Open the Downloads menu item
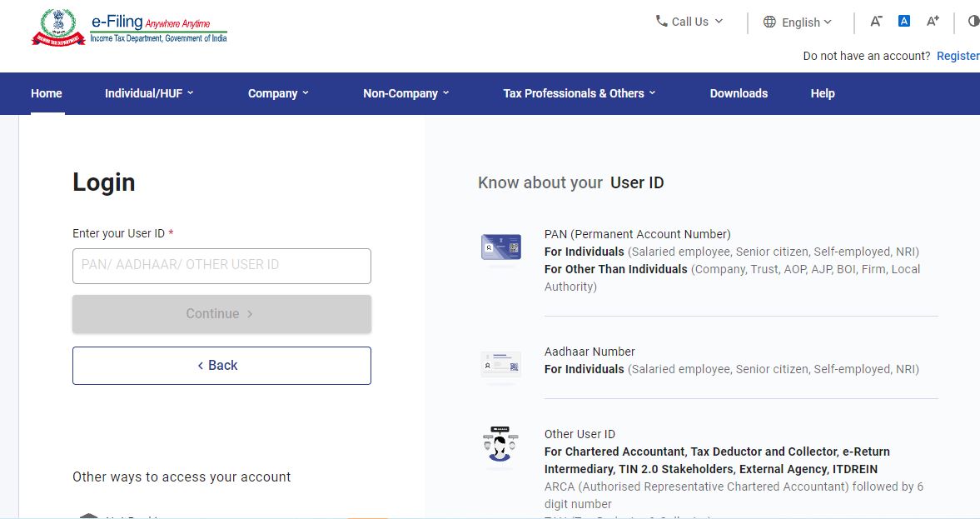The width and height of the screenshot is (980, 519). tap(739, 93)
